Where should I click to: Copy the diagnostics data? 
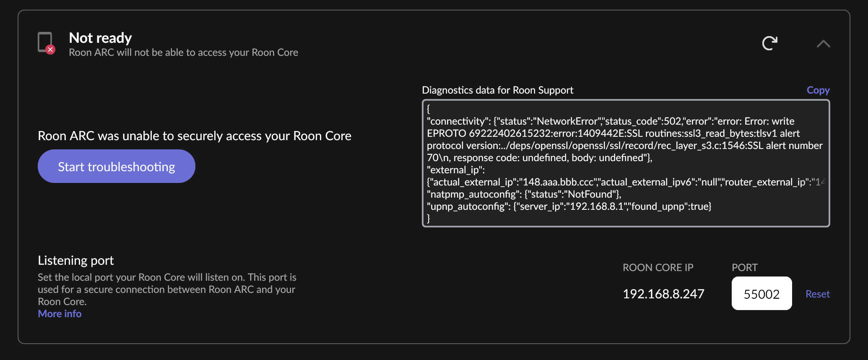pos(818,90)
